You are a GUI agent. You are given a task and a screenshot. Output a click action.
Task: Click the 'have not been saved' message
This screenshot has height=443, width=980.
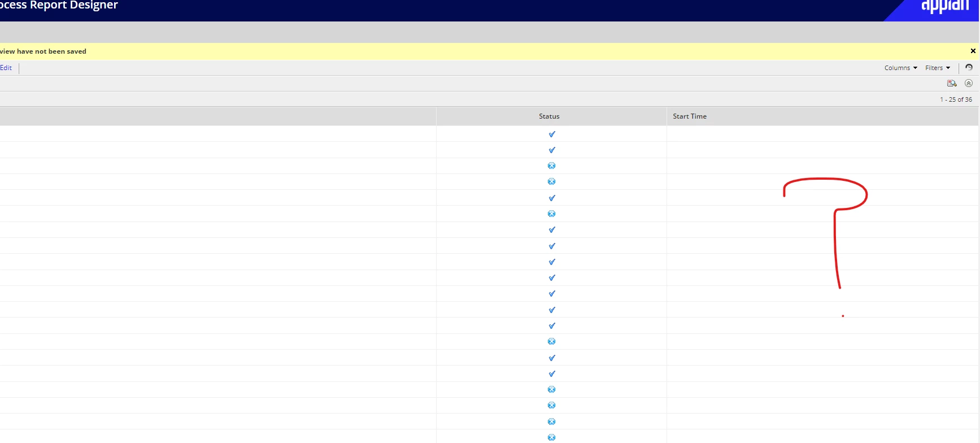[51, 51]
